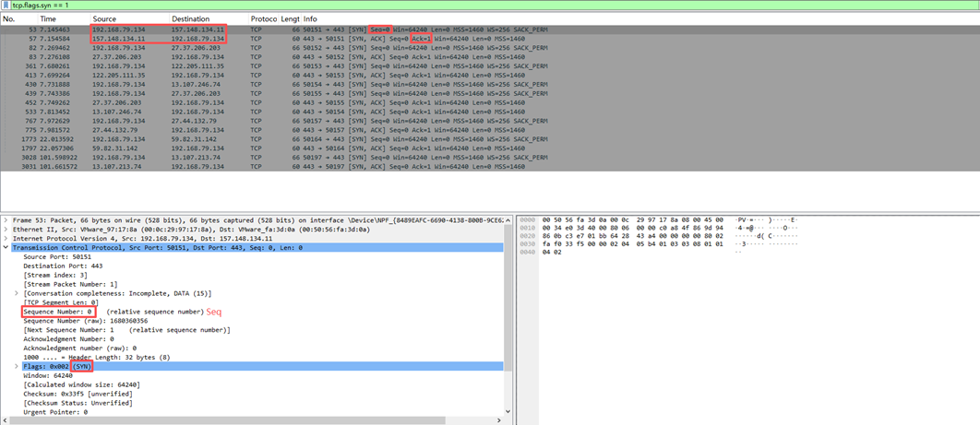Sort packets by the Source column header
980x425 pixels.
(104, 18)
